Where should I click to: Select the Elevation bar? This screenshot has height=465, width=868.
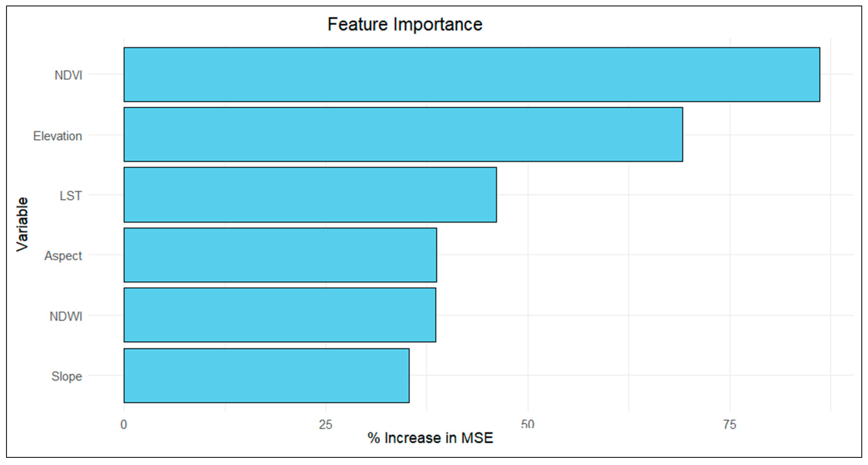pyautogui.click(x=403, y=134)
